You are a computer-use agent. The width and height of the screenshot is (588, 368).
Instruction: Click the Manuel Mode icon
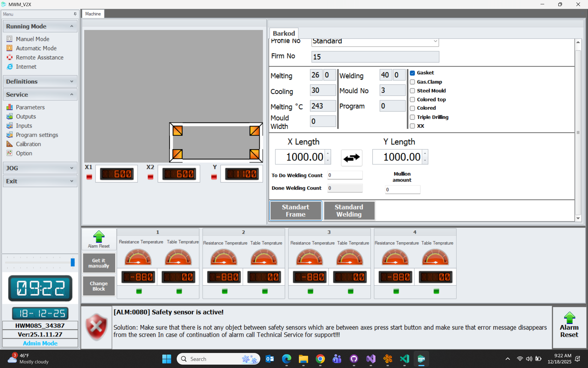point(9,39)
